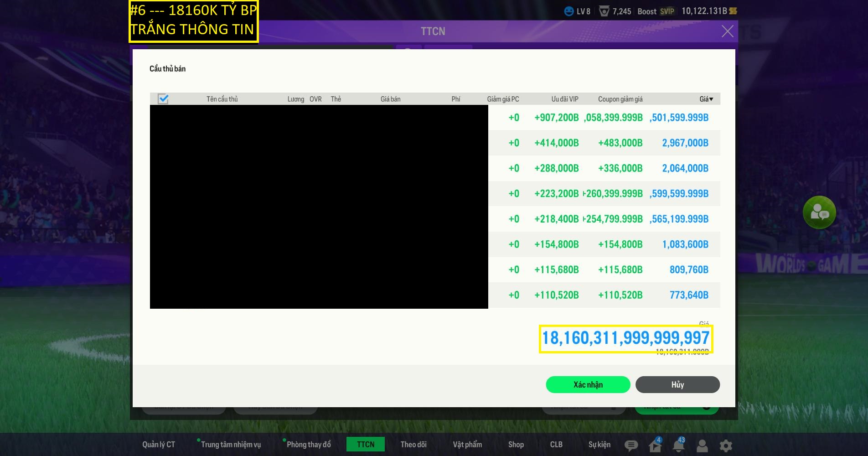Click the Tên cầu thủ column header
868x456 pixels.
click(222, 99)
